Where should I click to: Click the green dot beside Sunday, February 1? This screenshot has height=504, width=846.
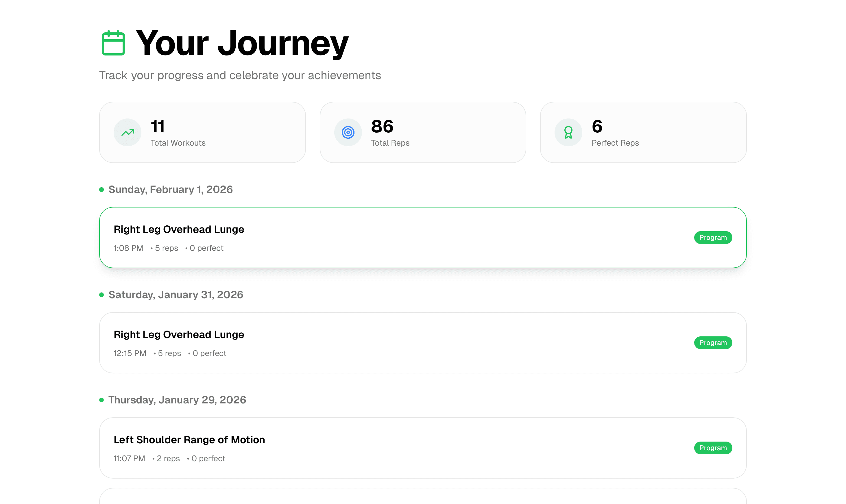point(101,190)
